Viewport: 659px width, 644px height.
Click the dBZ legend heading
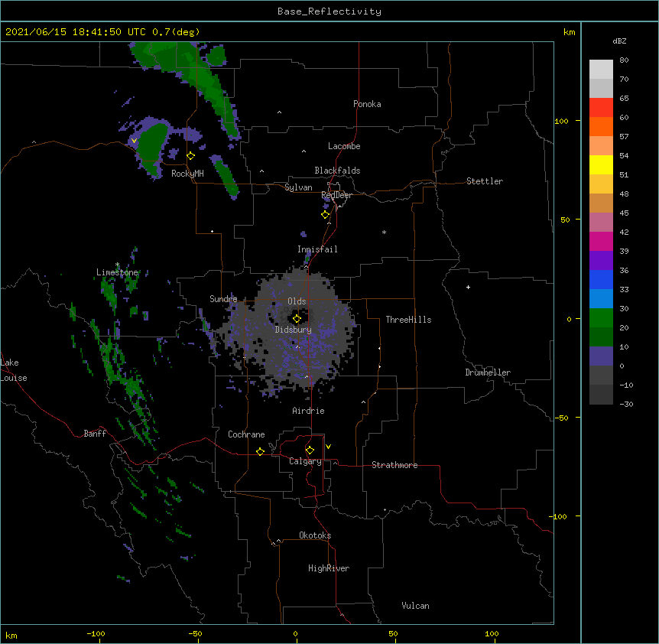point(619,41)
